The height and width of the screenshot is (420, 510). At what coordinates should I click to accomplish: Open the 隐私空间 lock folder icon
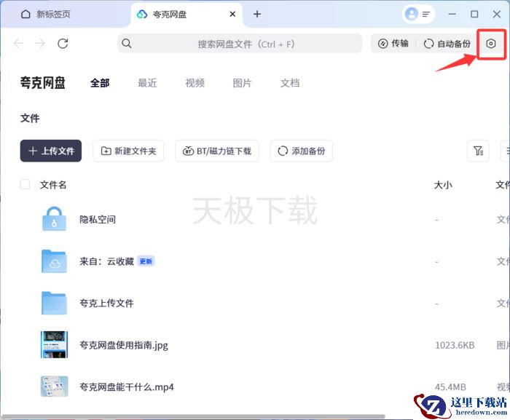click(55, 219)
